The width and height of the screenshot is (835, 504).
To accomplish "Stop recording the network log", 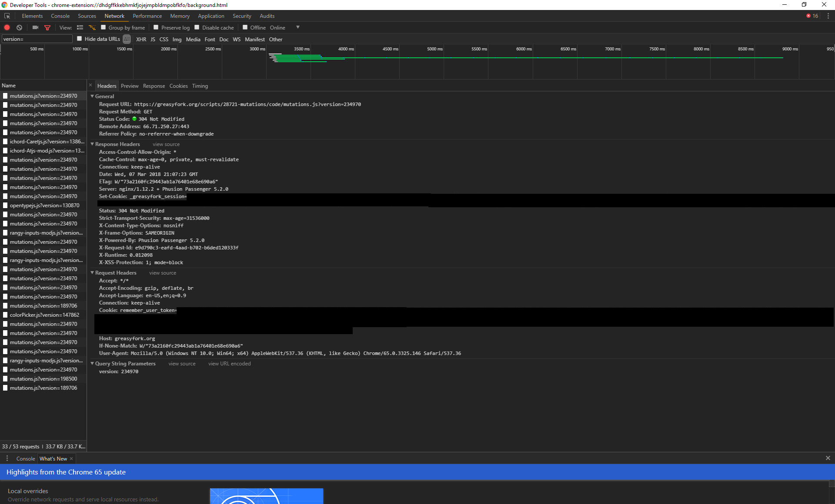I will click(7, 27).
